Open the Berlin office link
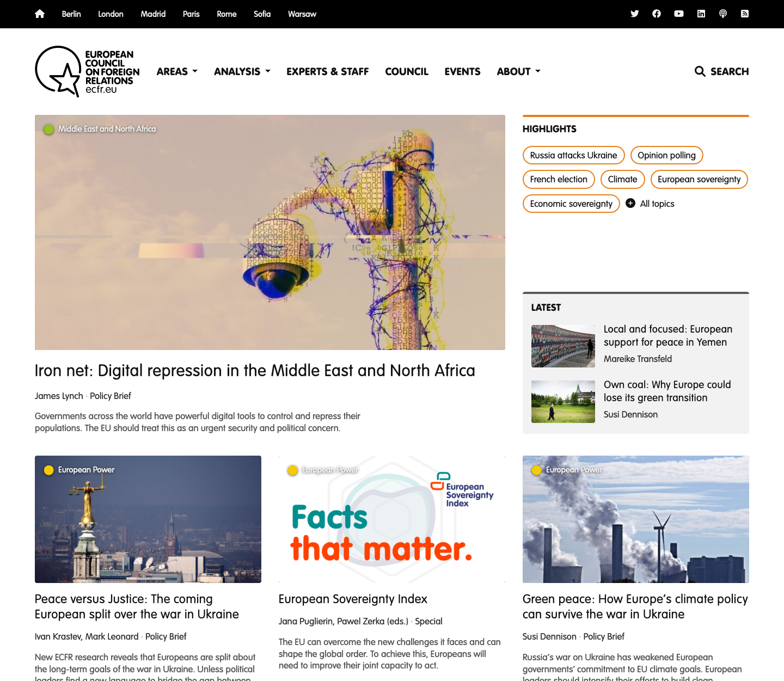This screenshot has width=784, height=681. tap(71, 14)
